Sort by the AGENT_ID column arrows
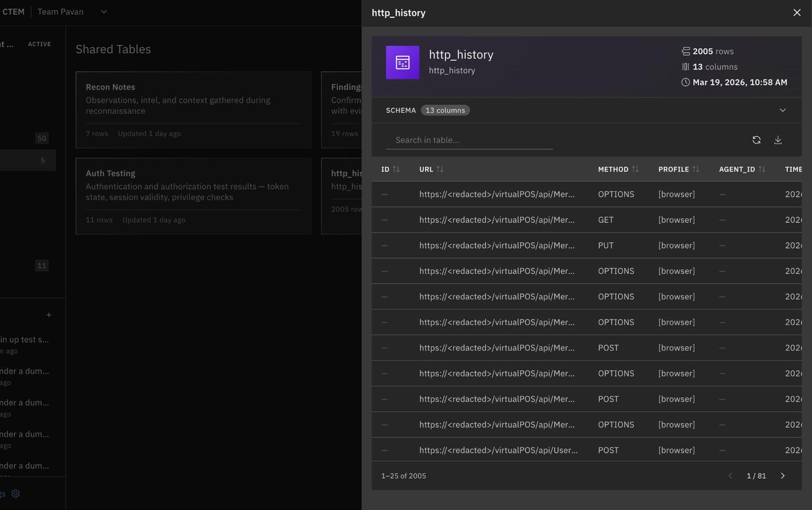The image size is (812, 510). click(x=762, y=169)
